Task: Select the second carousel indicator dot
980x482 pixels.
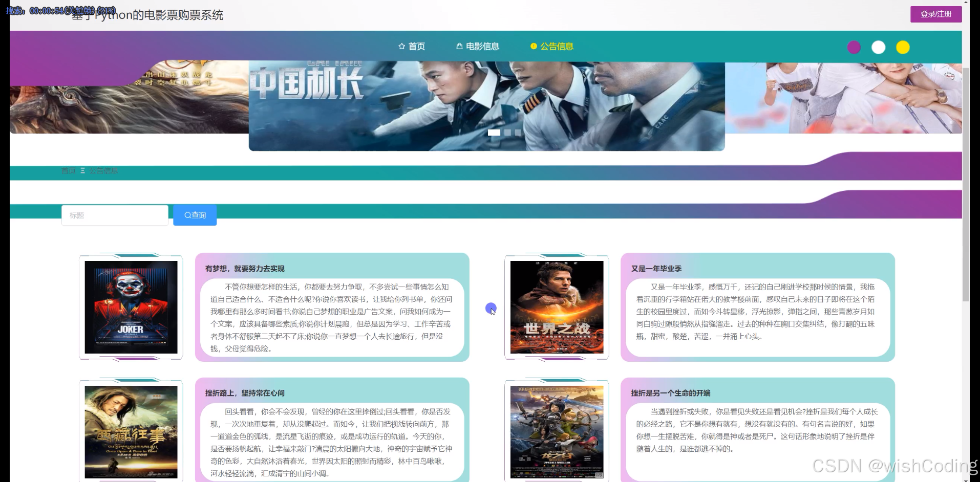Action: [507, 133]
